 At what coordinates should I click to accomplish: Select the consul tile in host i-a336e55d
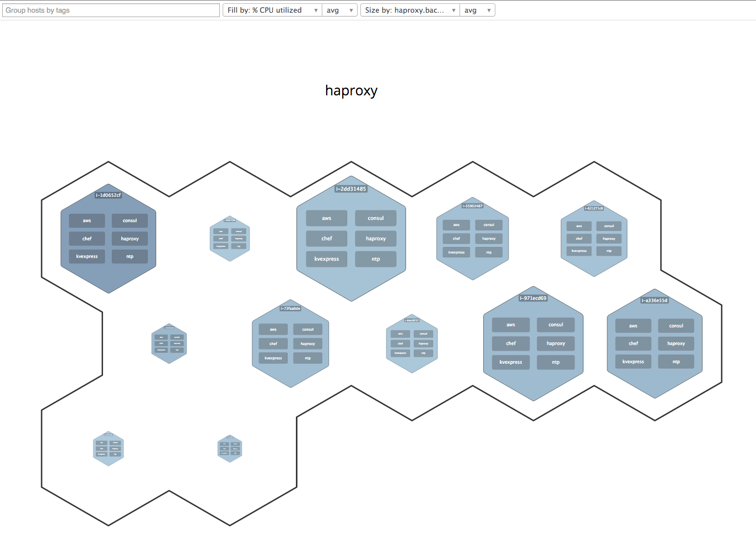coord(676,326)
